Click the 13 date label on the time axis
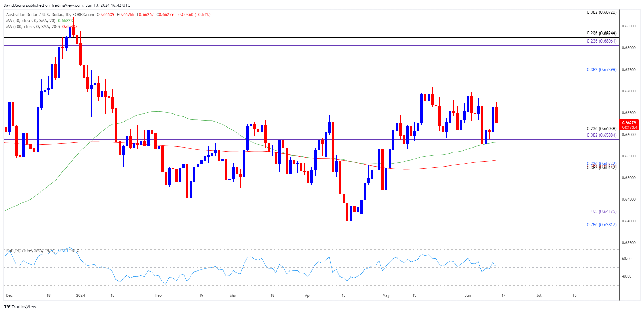The height and width of the screenshot is (313, 644). 414,296
